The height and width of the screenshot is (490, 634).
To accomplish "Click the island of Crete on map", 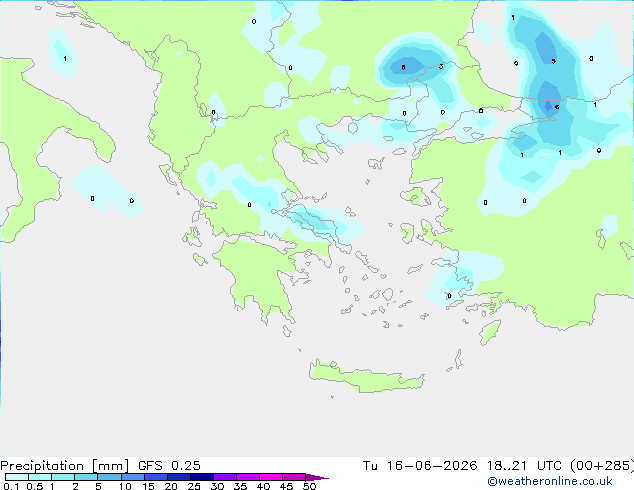I will pyautogui.click(x=366, y=377).
